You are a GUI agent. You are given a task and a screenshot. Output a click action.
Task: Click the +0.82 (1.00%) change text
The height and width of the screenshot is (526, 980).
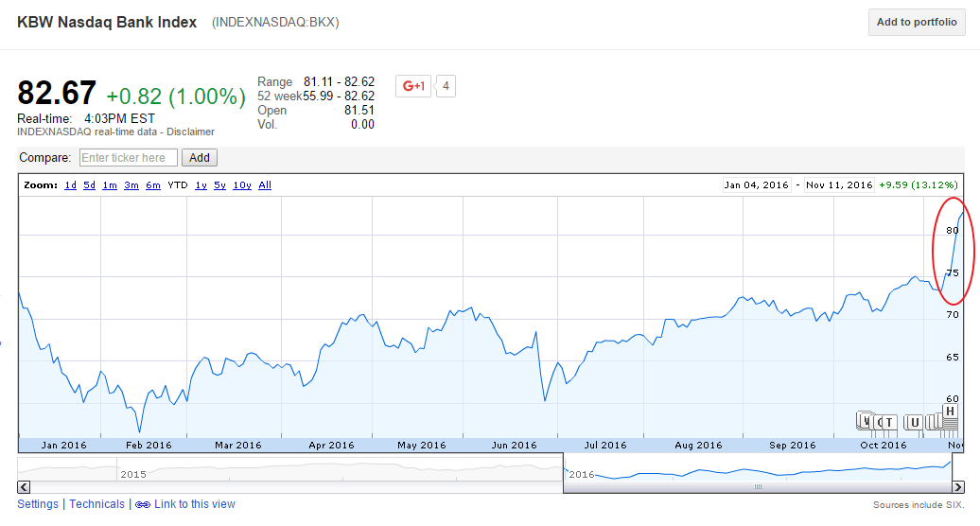pyautogui.click(x=176, y=96)
